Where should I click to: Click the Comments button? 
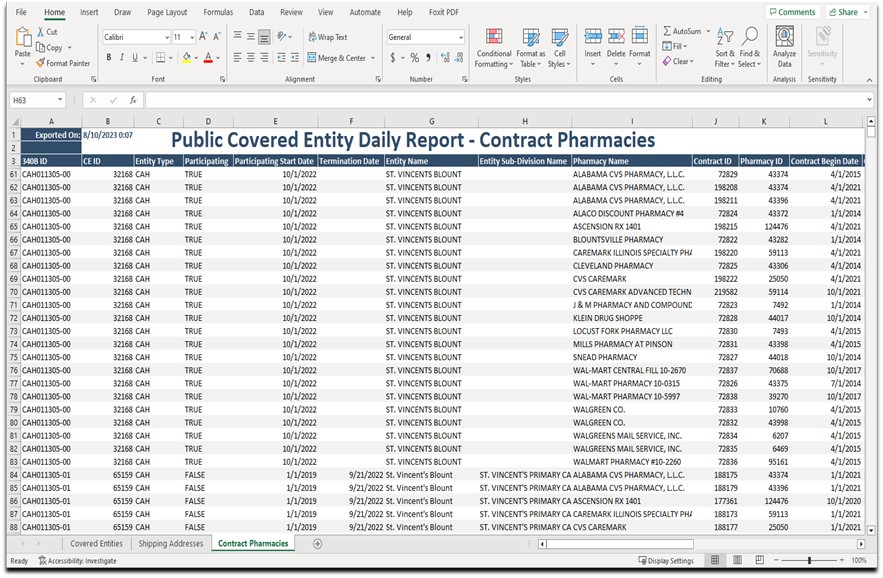click(x=791, y=12)
